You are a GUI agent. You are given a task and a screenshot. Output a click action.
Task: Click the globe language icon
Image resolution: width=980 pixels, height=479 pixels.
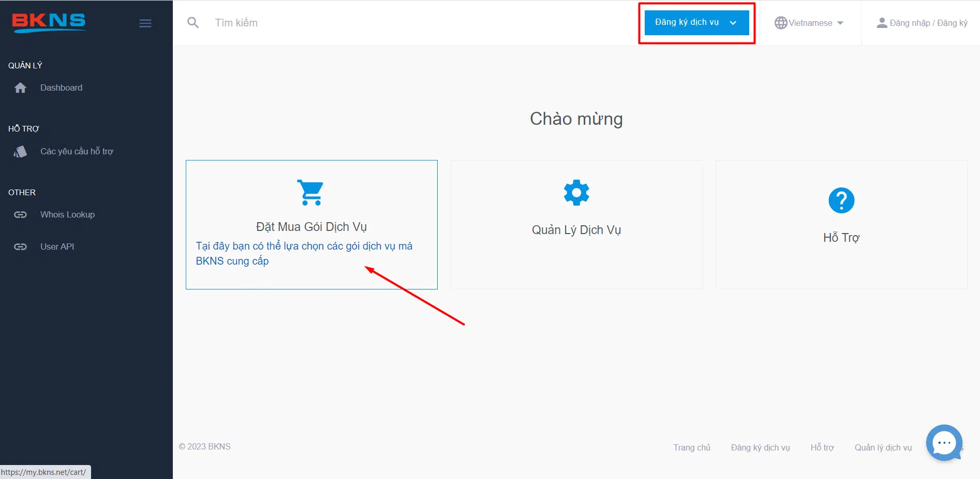pos(781,23)
